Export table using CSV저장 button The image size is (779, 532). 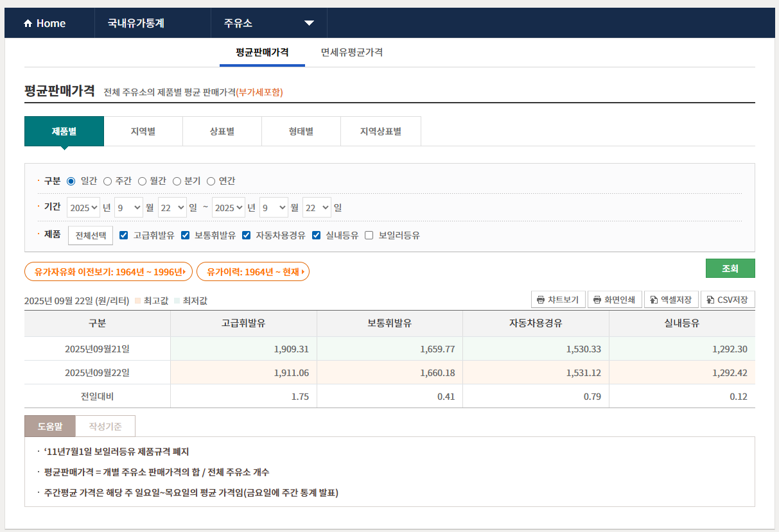727,300
